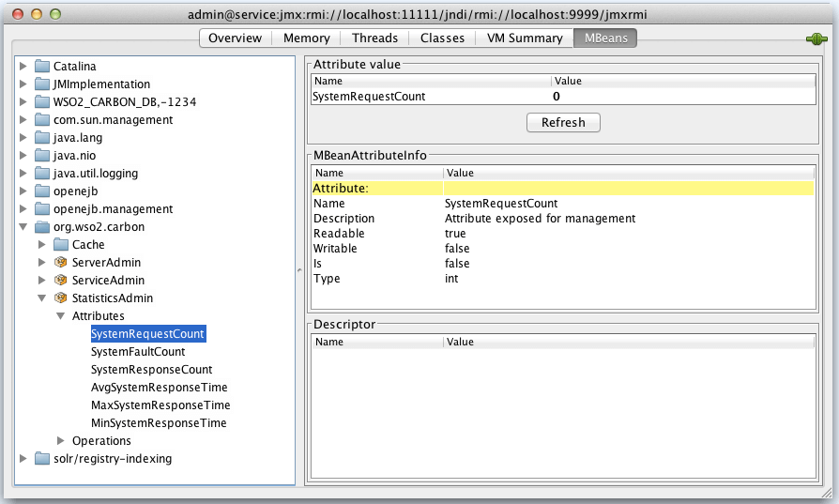
Task: Collapse the Attributes node arrow
Action: click(61, 316)
